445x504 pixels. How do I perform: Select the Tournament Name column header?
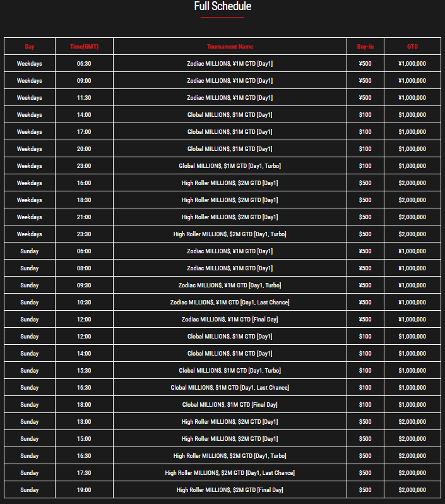pyautogui.click(x=230, y=47)
